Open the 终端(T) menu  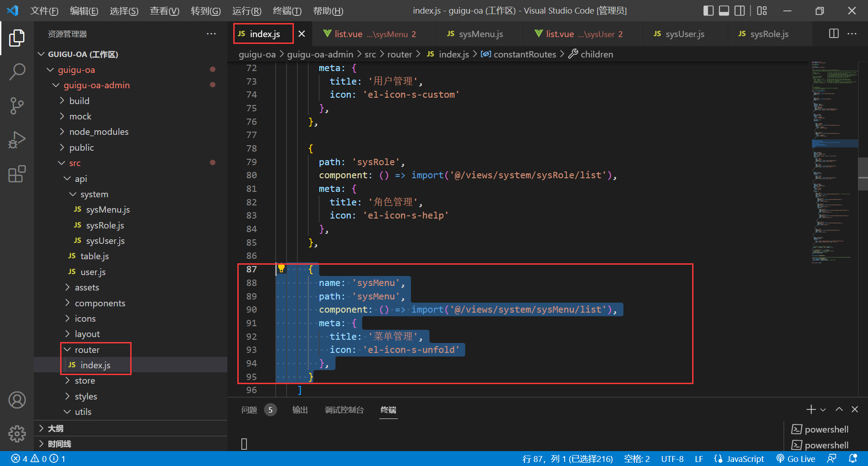pos(287,10)
